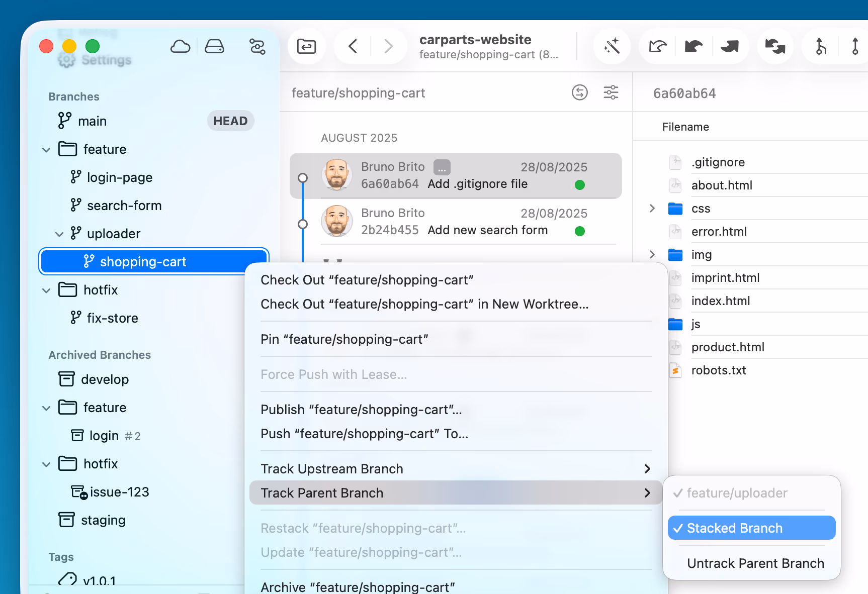Choose Check Out "feature/shopping-cart" menu item

click(456, 280)
